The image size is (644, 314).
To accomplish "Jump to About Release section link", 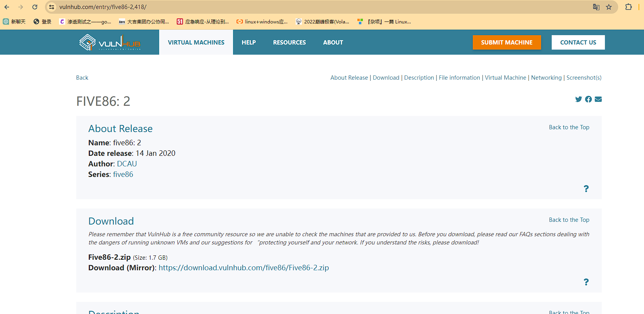I will 349,78.
